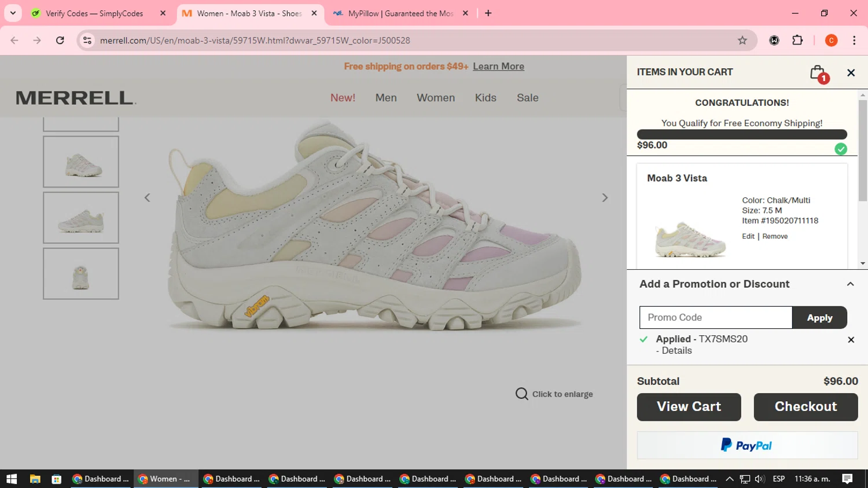Open a new browser tab
868x488 pixels.
coord(488,13)
